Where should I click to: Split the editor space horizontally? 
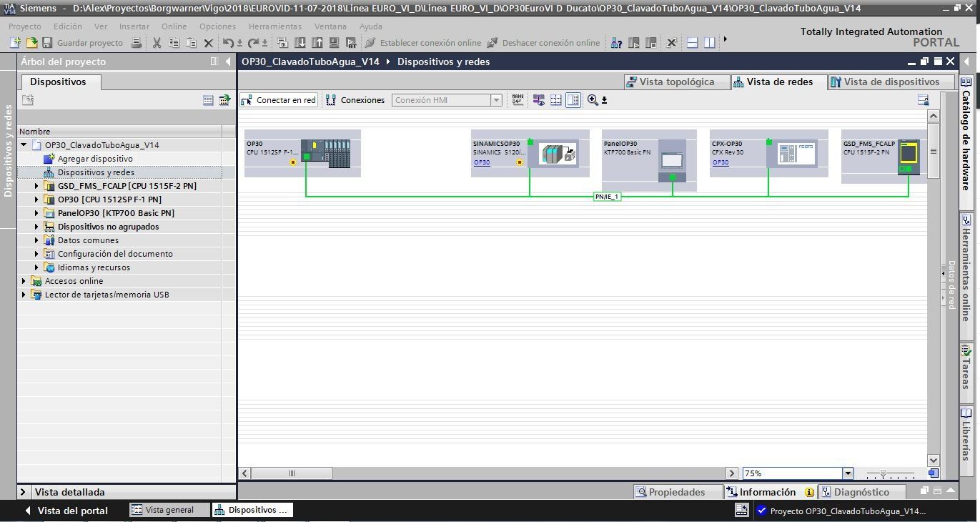point(692,43)
